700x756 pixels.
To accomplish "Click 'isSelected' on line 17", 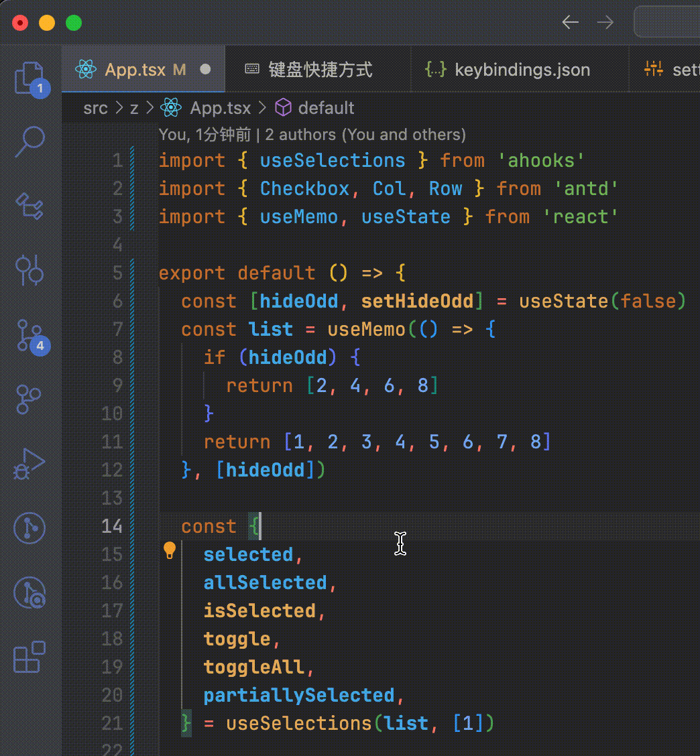I will click(x=259, y=611).
